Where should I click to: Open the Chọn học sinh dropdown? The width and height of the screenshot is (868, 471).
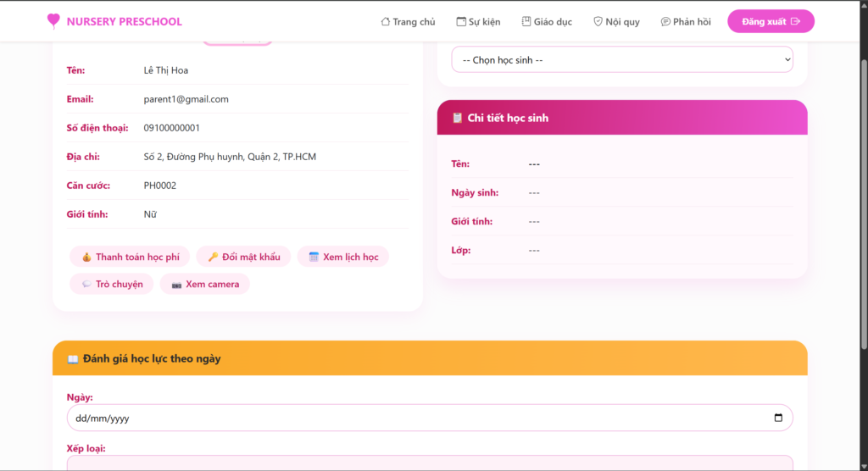click(x=622, y=60)
